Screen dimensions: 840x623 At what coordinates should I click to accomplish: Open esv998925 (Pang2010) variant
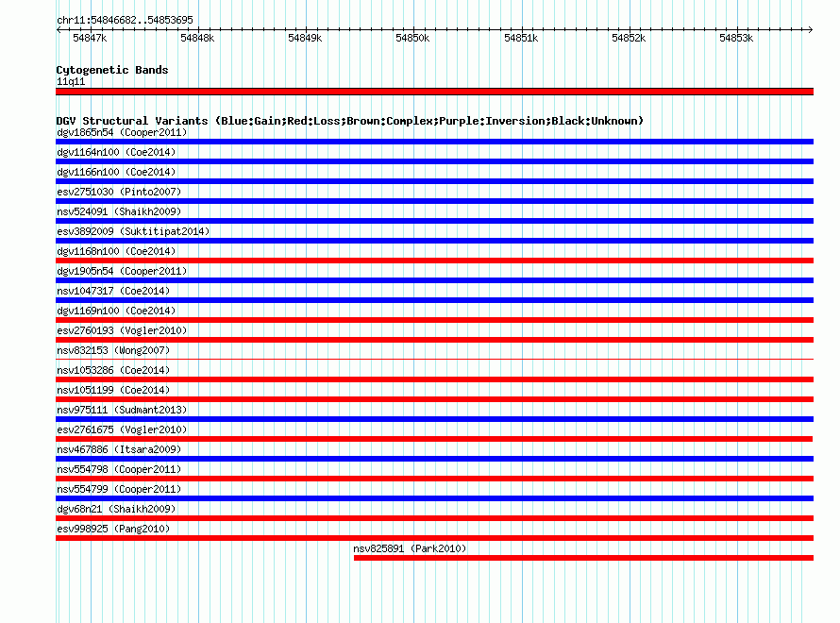(x=113, y=529)
